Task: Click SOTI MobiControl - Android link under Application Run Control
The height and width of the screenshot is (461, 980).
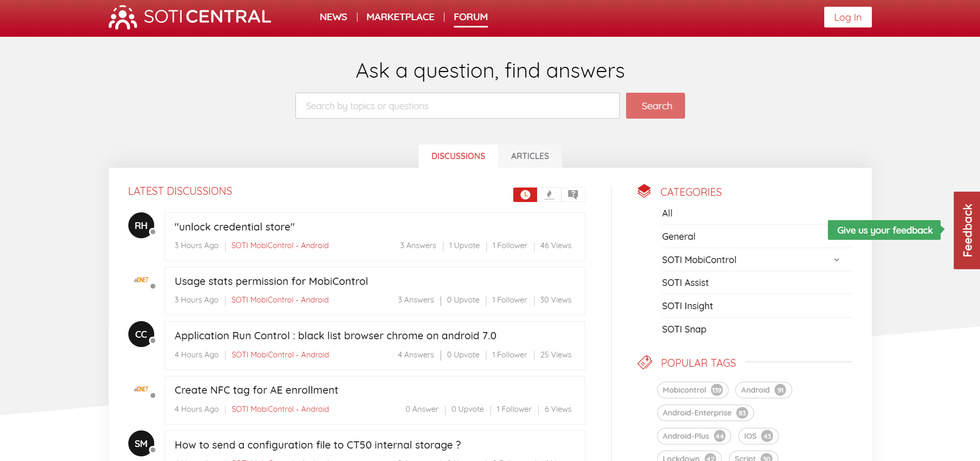Action: (280, 355)
